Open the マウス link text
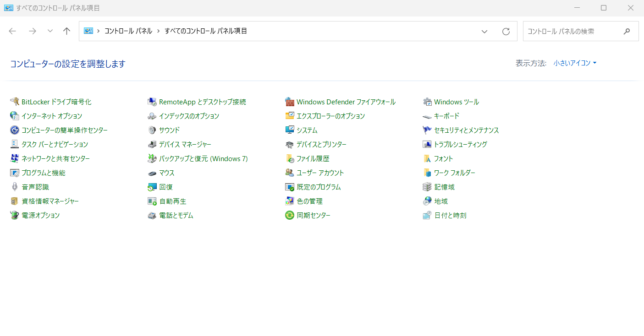 (167, 173)
